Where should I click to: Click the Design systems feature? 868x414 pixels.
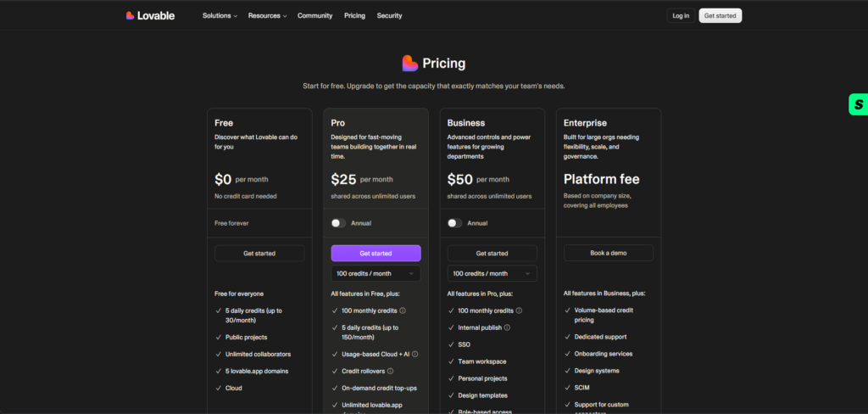(x=597, y=371)
